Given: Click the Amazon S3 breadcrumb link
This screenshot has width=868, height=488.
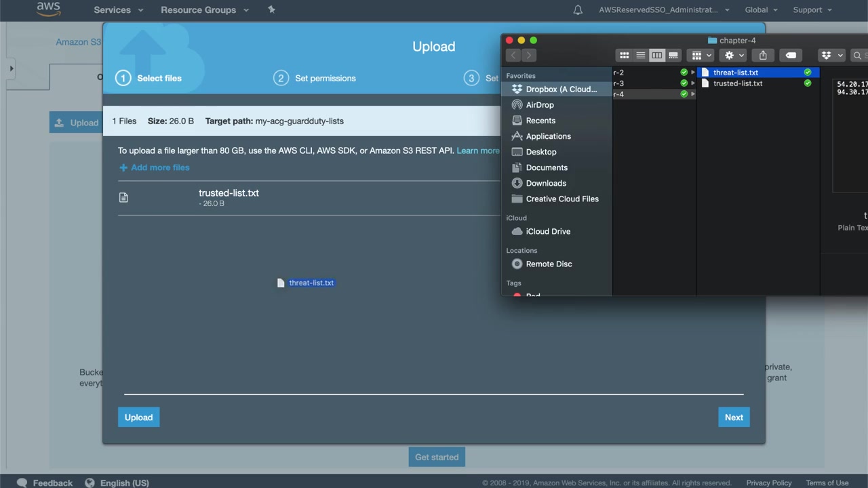Looking at the screenshot, I should 78,42.
